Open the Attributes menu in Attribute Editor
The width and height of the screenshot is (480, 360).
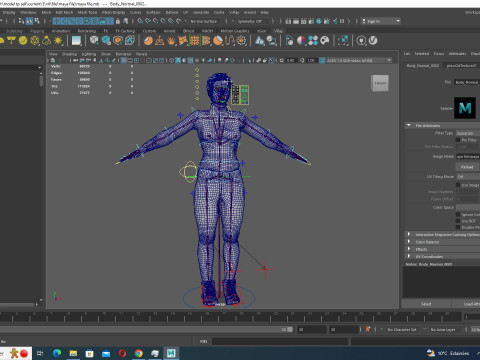[457, 54]
